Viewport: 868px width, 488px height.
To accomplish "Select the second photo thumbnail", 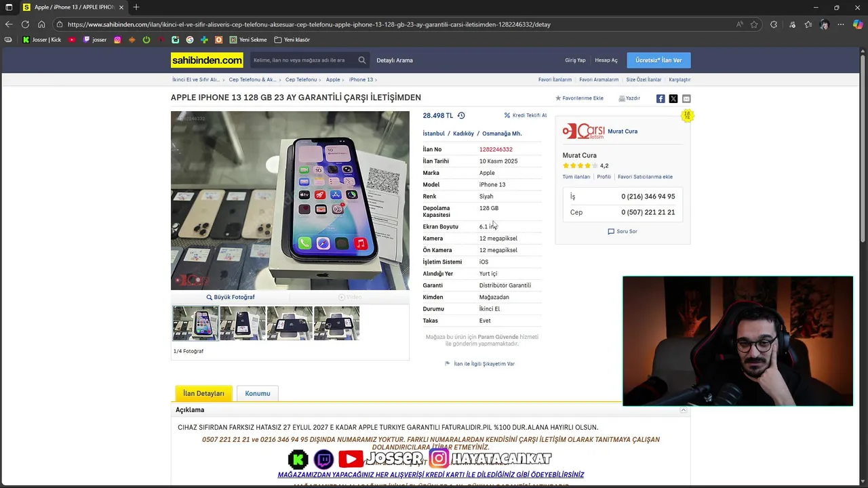I will [243, 323].
